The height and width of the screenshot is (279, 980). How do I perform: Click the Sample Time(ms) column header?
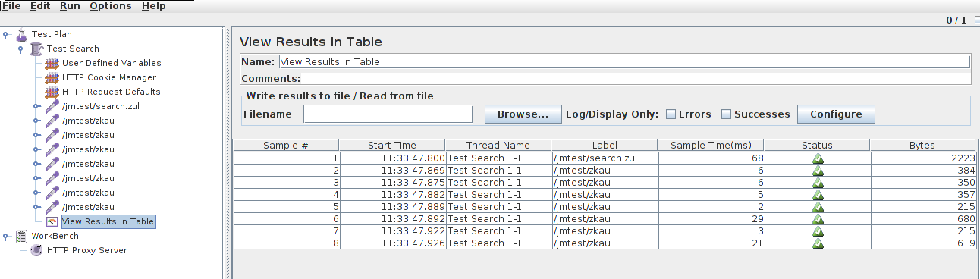coord(711,146)
